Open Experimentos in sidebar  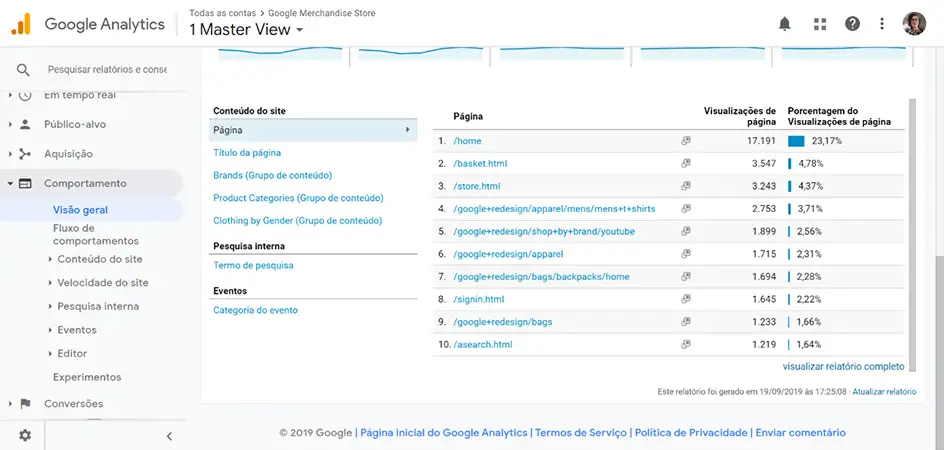(87, 377)
